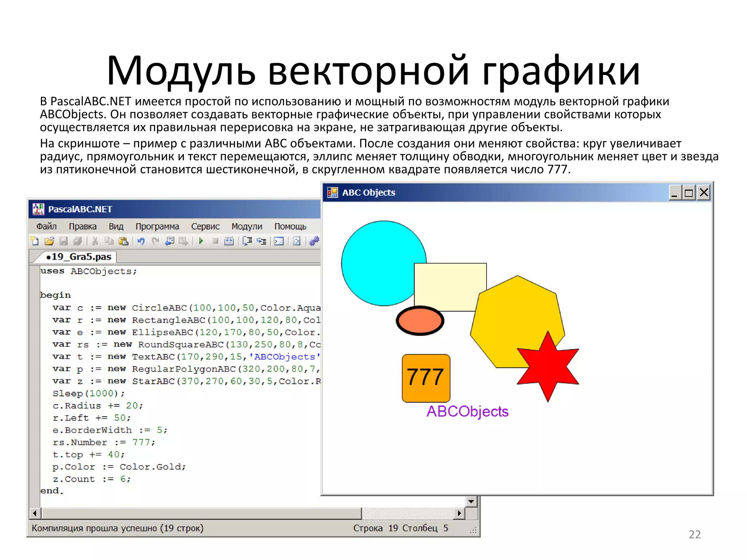747x560 pixels.
Task: Click the navigate forward icon
Action: (x=183, y=241)
